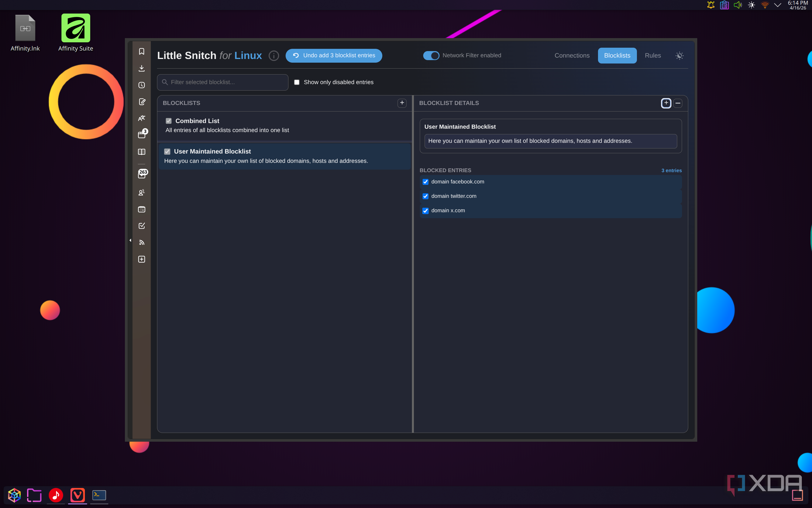The image size is (812, 508).
Task: Open the notes pencil icon in sidebar
Action: click(142, 102)
